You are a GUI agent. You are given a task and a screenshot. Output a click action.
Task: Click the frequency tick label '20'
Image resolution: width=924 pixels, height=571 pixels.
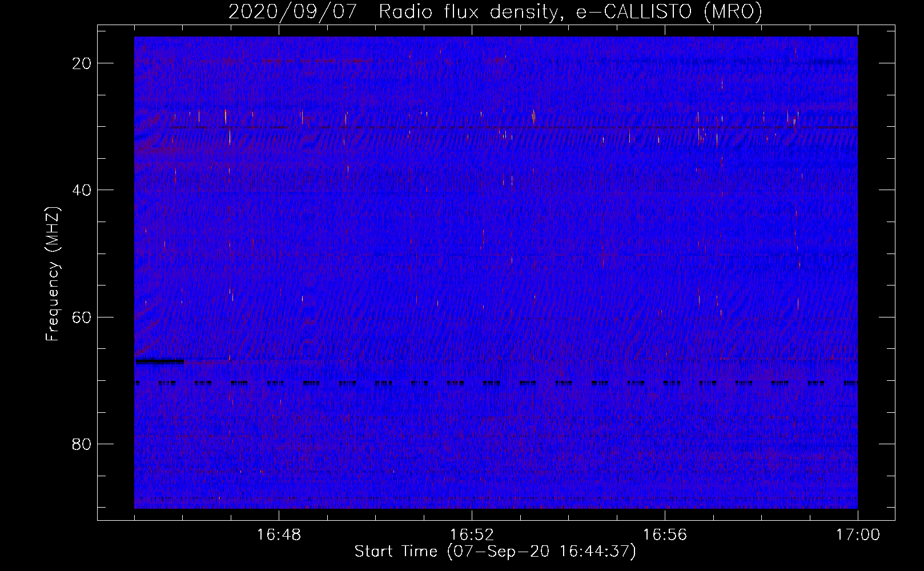point(82,63)
